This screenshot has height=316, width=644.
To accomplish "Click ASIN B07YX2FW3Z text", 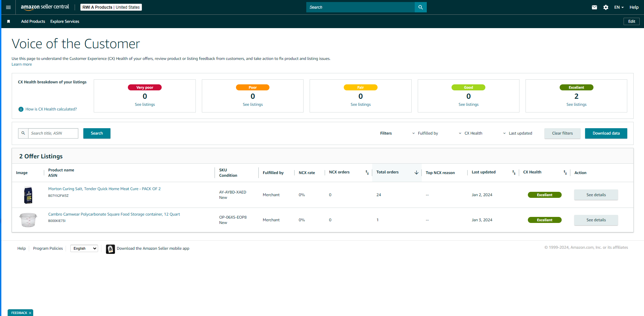I will coord(58,196).
